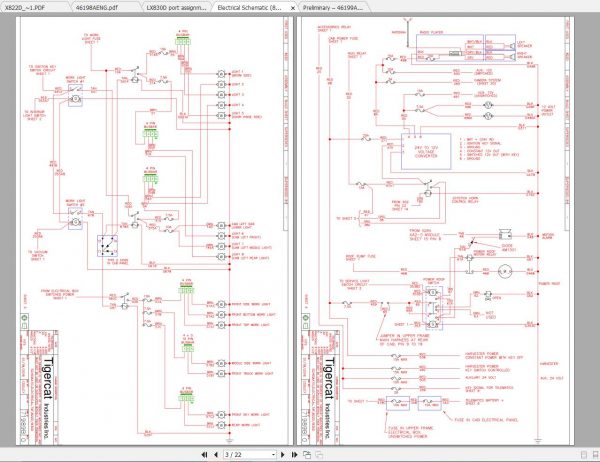The height and width of the screenshot is (462, 600).
Task: Select single page layout icon
Action: (584, 455)
